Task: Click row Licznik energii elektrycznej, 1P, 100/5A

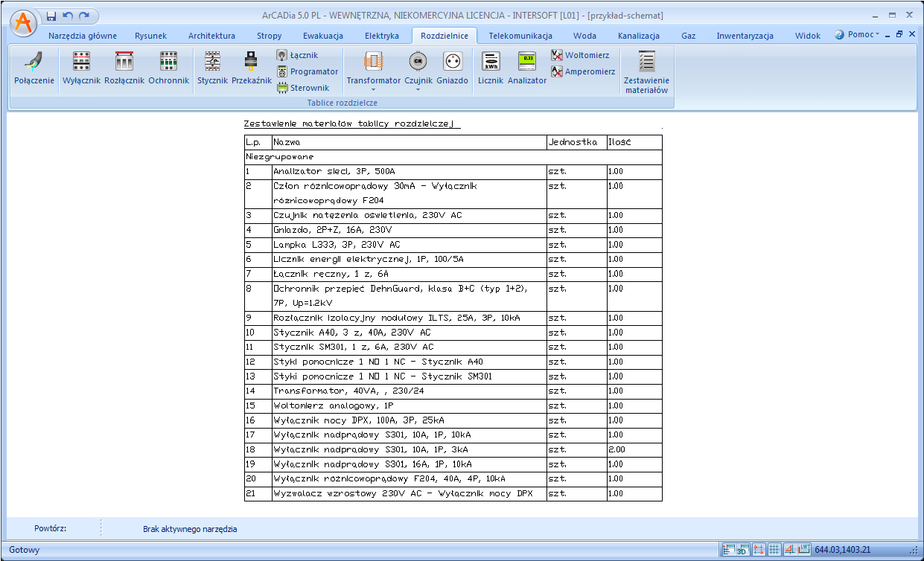Action: [453, 260]
